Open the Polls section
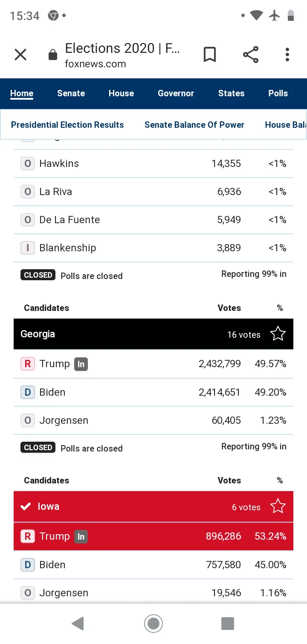307x644 pixels. (x=278, y=93)
